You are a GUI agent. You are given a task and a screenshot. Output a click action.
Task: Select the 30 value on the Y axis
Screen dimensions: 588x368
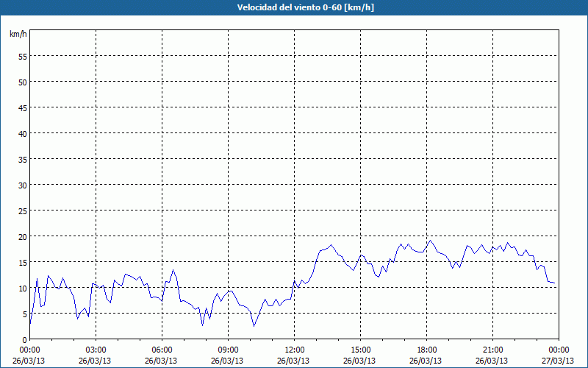point(23,185)
